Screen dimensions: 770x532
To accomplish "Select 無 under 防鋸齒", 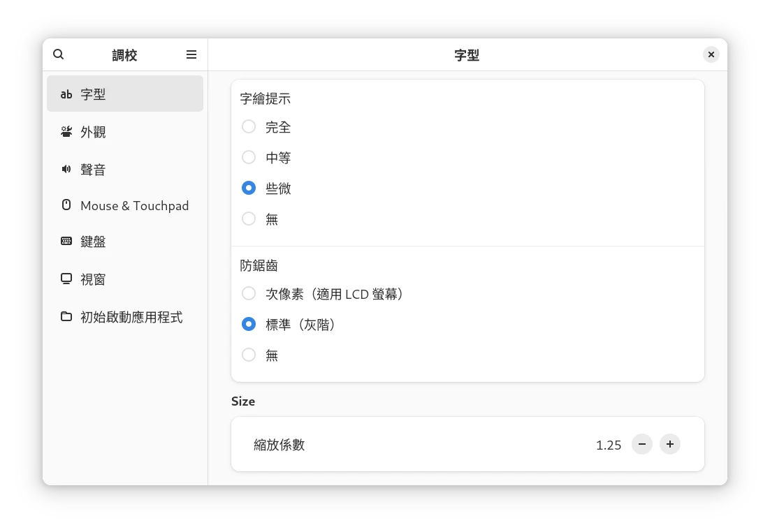I will pyautogui.click(x=249, y=355).
